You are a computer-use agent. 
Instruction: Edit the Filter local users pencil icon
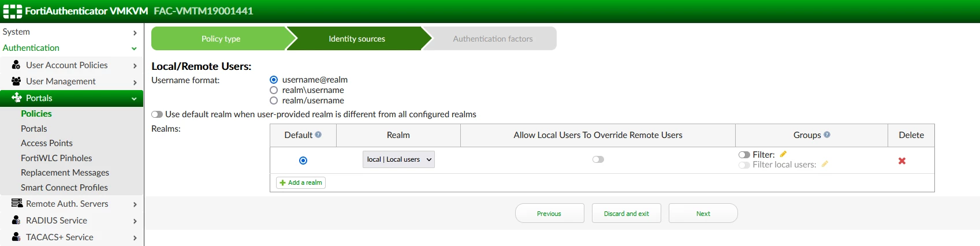[825, 164]
